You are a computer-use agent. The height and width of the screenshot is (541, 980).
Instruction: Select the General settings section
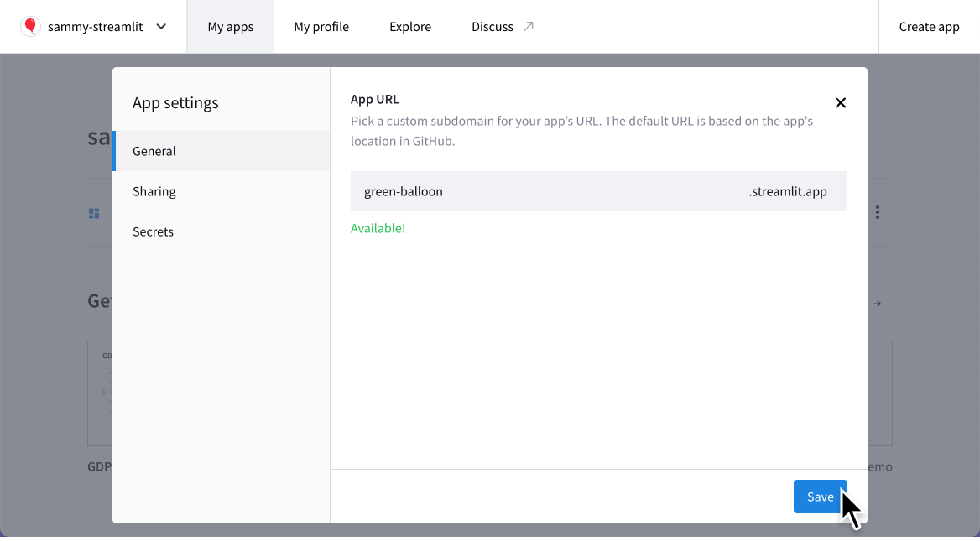pyautogui.click(x=154, y=151)
